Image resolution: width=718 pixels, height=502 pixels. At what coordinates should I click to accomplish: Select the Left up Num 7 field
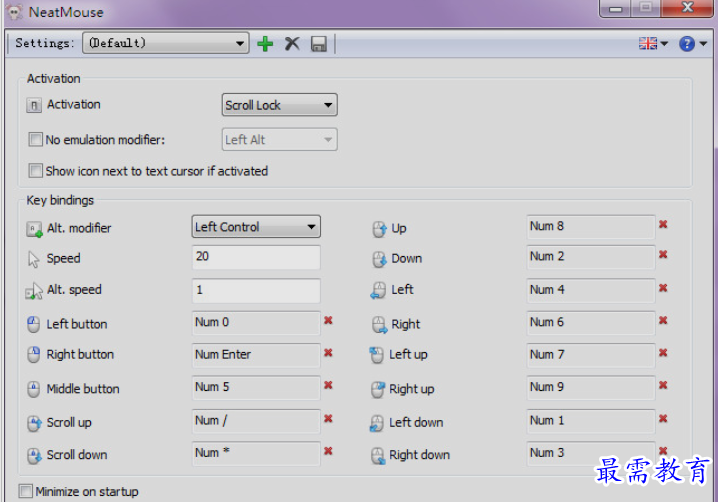[x=591, y=355]
